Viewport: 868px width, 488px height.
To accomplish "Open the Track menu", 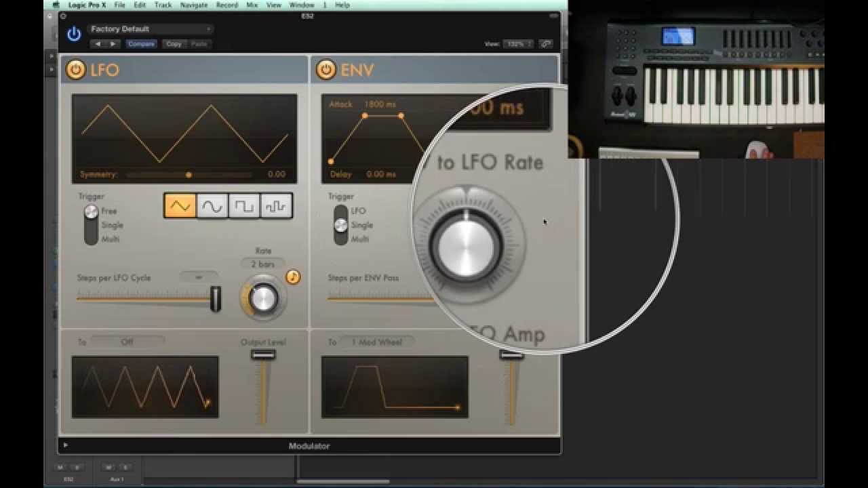I will coord(163,5).
